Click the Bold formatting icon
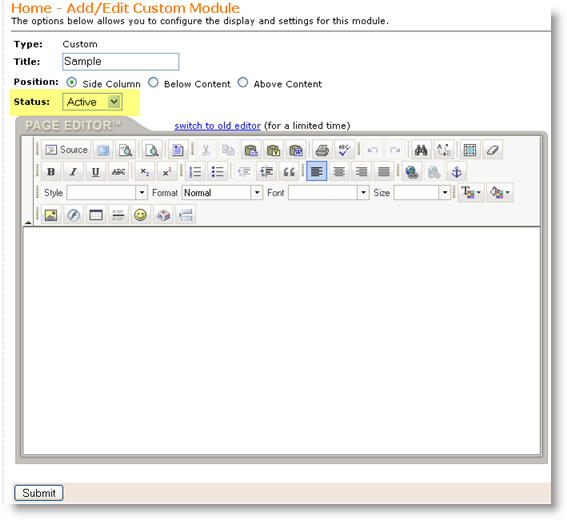The image size is (567, 520). pyautogui.click(x=51, y=171)
